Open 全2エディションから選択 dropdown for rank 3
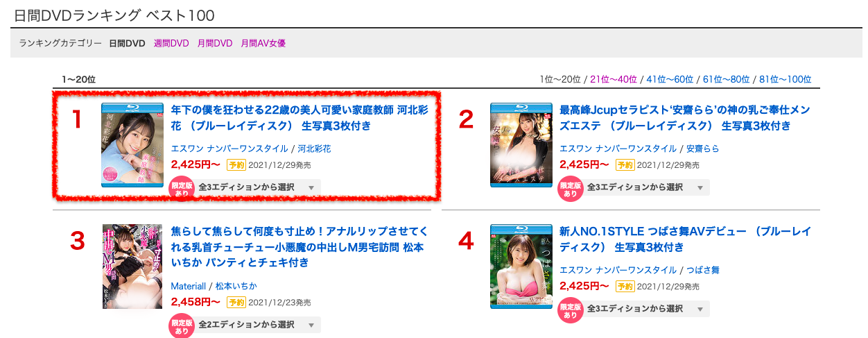This screenshot has width=868, height=338. click(x=257, y=325)
